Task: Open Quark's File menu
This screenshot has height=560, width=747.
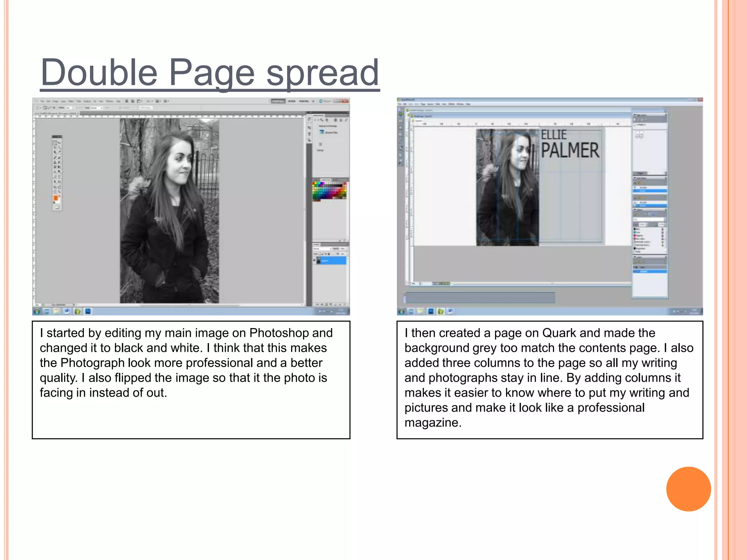Action: pos(400,104)
